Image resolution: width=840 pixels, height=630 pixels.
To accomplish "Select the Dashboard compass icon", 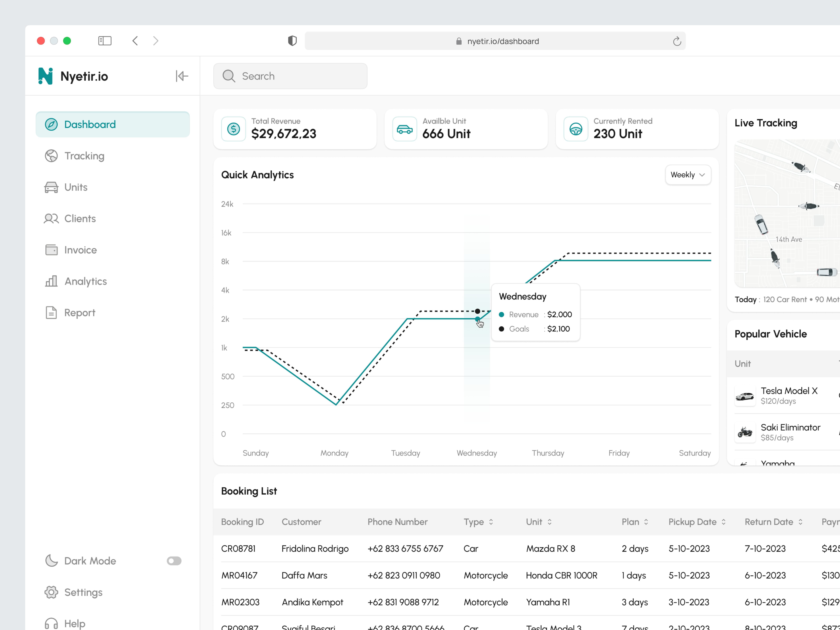I will (51, 124).
